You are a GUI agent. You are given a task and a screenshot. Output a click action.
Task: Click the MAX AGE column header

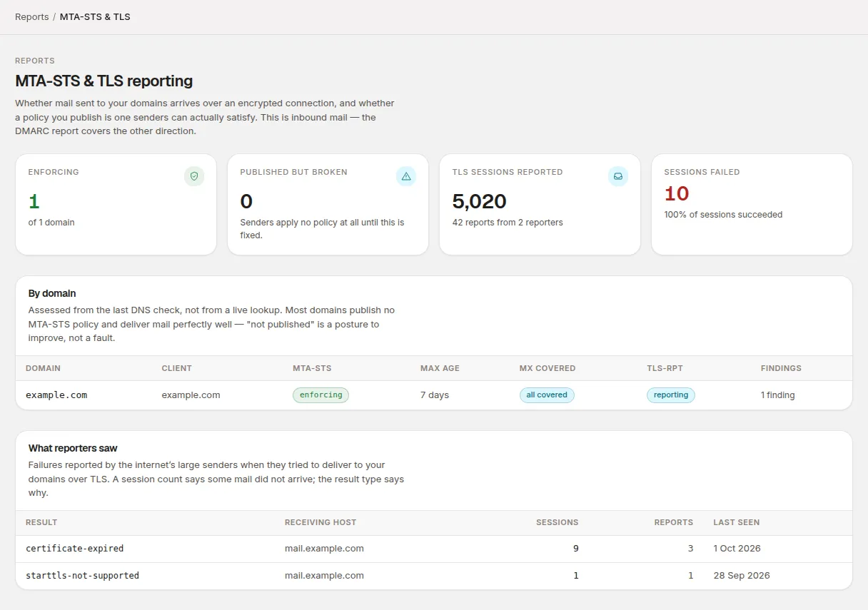(440, 368)
